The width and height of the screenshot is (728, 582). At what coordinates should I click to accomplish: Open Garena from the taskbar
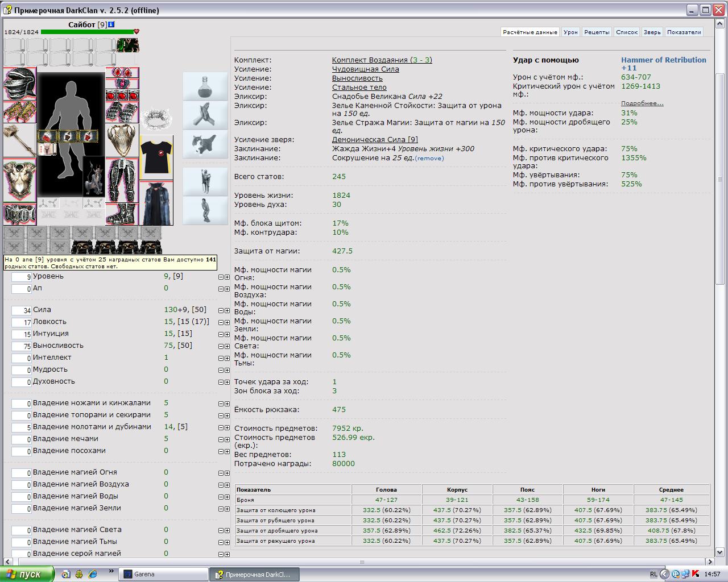[164, 574]
